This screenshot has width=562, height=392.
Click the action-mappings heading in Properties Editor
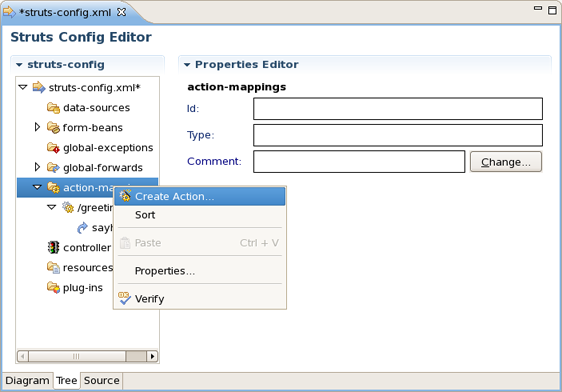coord(237,87)
